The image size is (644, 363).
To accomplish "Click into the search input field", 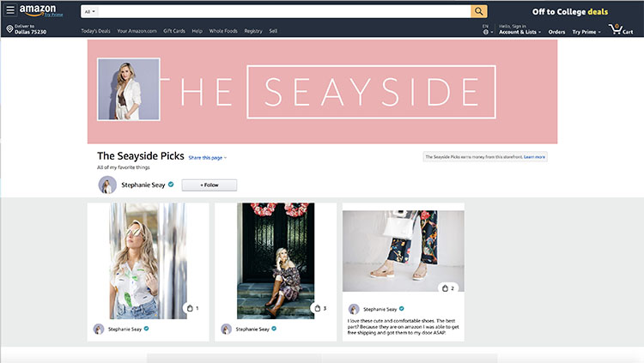I will pyautogui.click(x=284, y=11).
